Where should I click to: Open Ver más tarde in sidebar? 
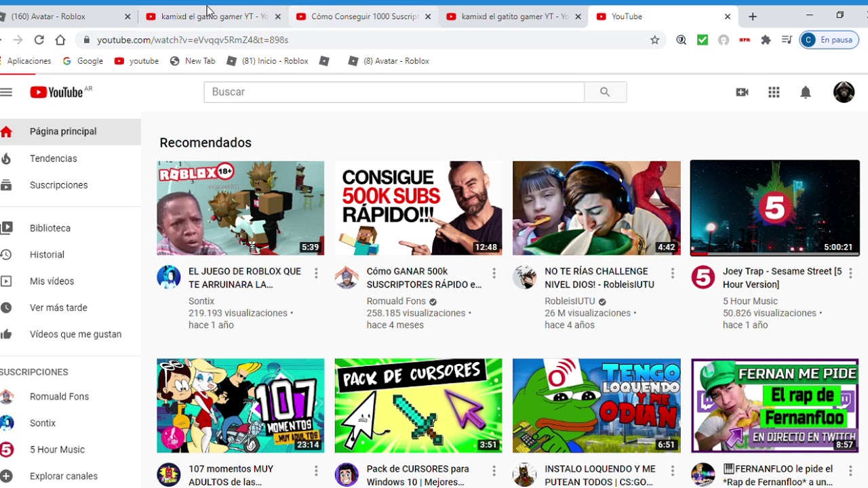pyautogui.click(x=71, y=308)
